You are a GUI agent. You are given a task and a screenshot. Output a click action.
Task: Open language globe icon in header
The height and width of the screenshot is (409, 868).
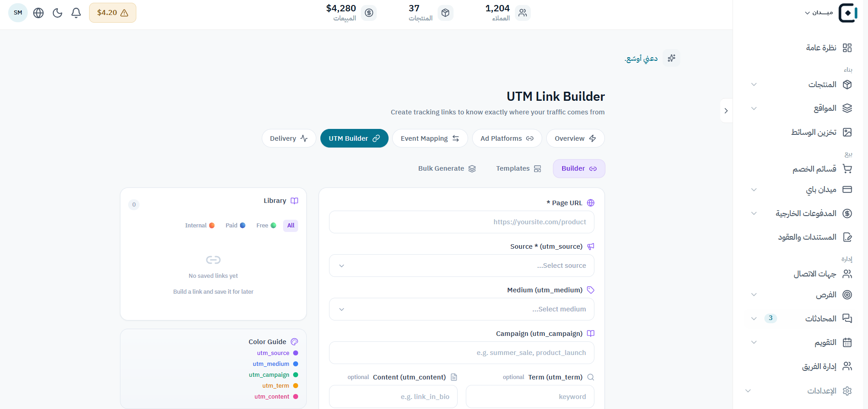point(39,13)
